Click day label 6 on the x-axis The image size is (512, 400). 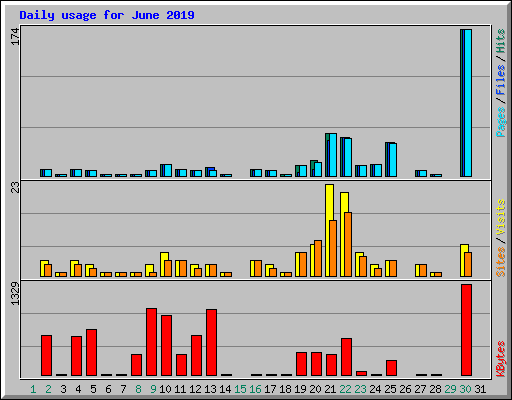point(108,389)
